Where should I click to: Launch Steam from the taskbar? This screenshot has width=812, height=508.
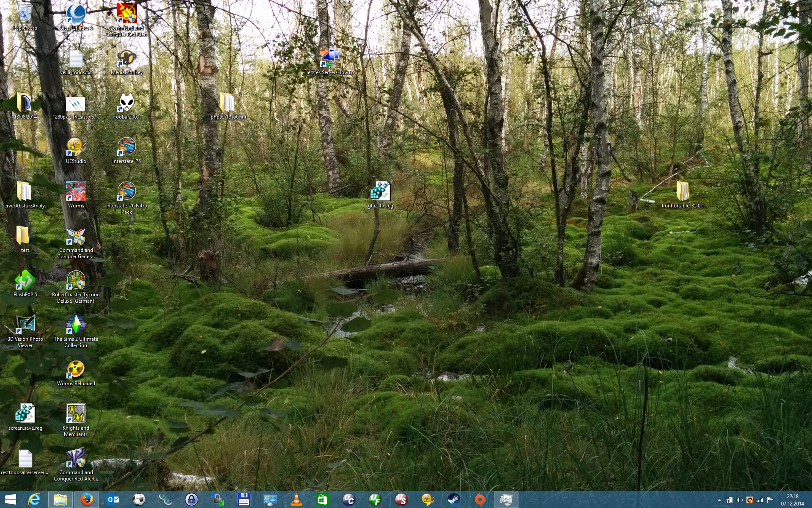coord(453,500)
